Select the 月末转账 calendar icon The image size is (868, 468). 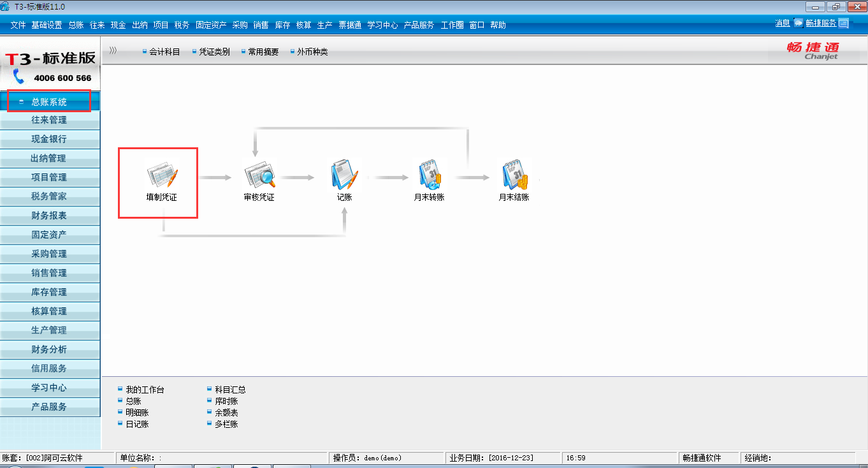coord(429,175)
